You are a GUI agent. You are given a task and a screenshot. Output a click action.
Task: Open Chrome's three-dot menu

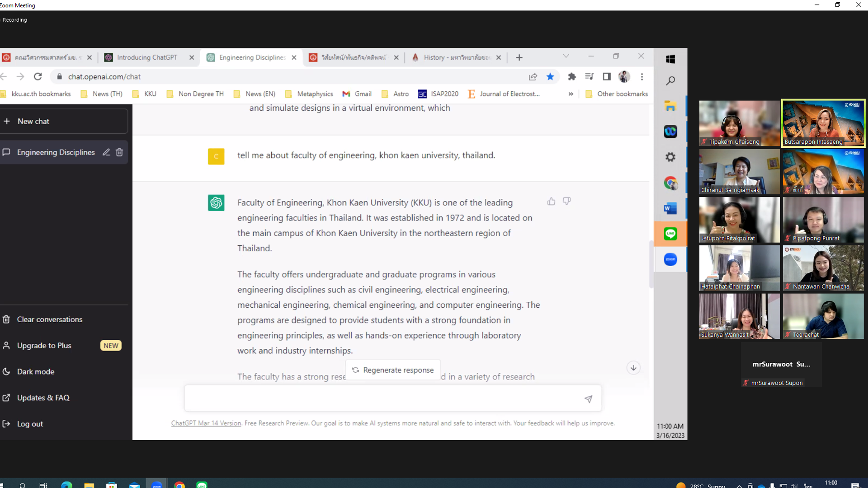[642, 77]
